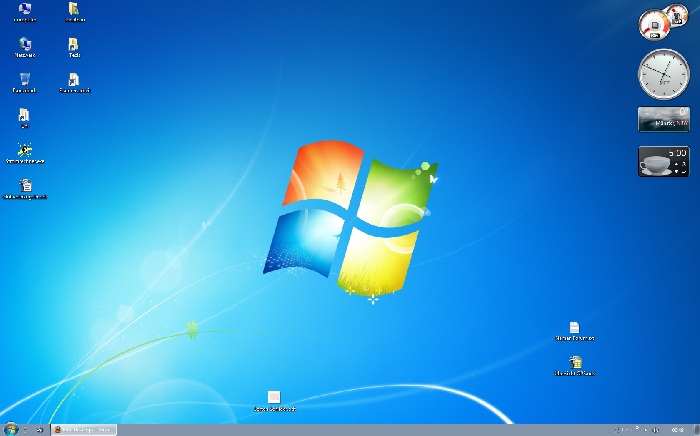The height and width of the screenshot is (436, 700).
Task: Activate the open window's taskbar button
Action: click(x=83, y=430)
